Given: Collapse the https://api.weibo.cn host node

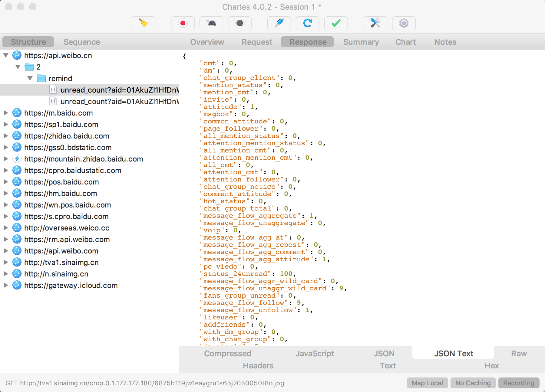Looking at the screenshot, I should (6, 55).
